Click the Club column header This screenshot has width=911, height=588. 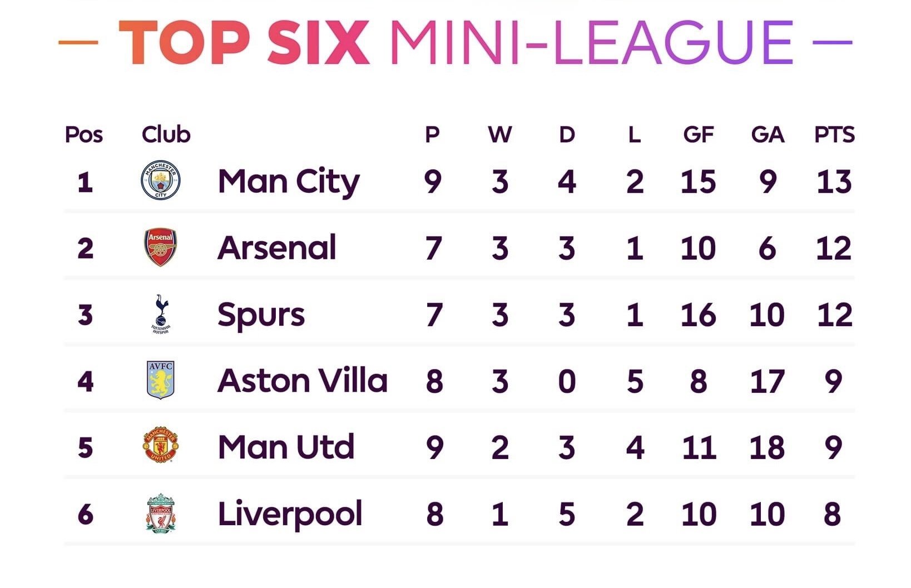(x=166, y=134)
